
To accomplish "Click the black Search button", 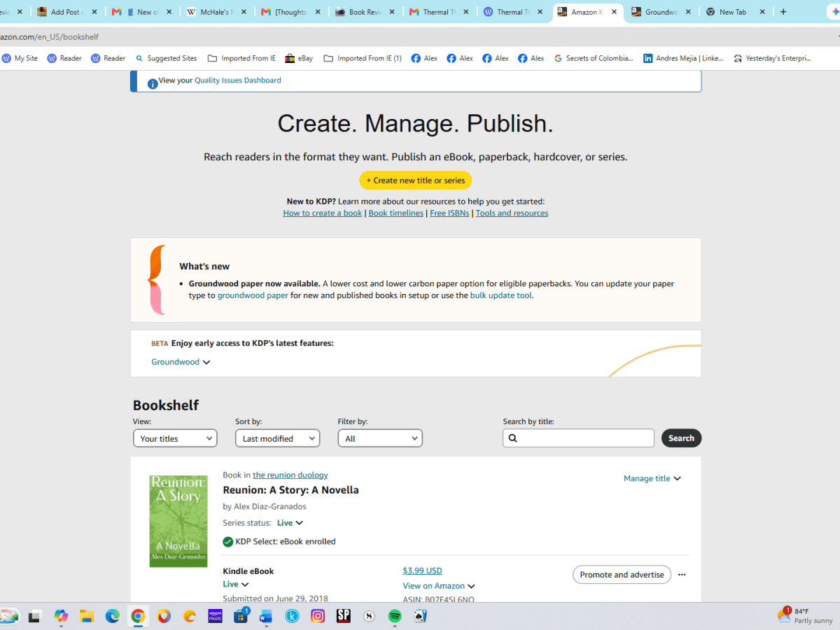I will pos(681,438).
